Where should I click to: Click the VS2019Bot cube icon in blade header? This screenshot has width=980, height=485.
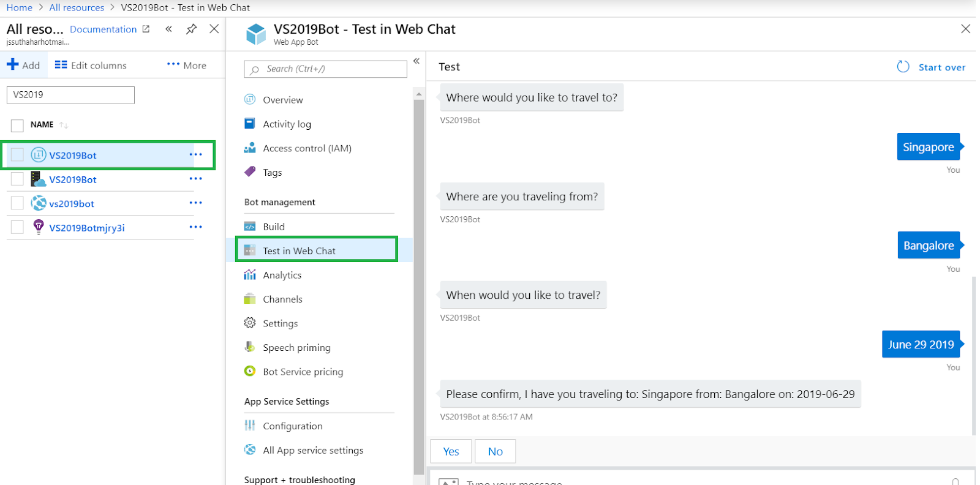(x=256, y=34)
